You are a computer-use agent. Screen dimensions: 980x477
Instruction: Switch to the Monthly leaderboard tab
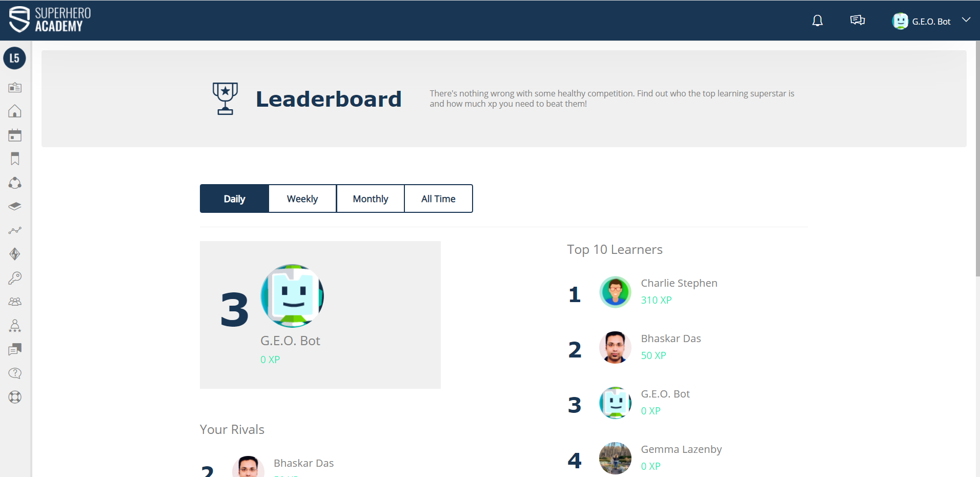click(371, 199)
